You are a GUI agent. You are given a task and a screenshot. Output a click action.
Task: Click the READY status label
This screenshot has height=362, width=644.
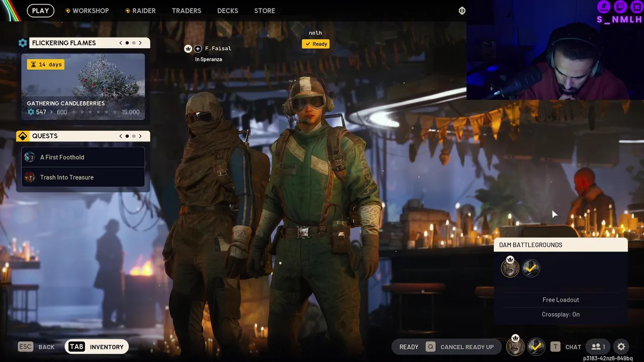coord(409,347)
